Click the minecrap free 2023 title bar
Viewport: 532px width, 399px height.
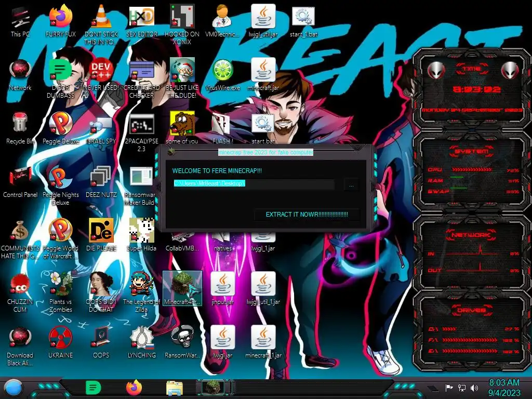tap(265, 152)
